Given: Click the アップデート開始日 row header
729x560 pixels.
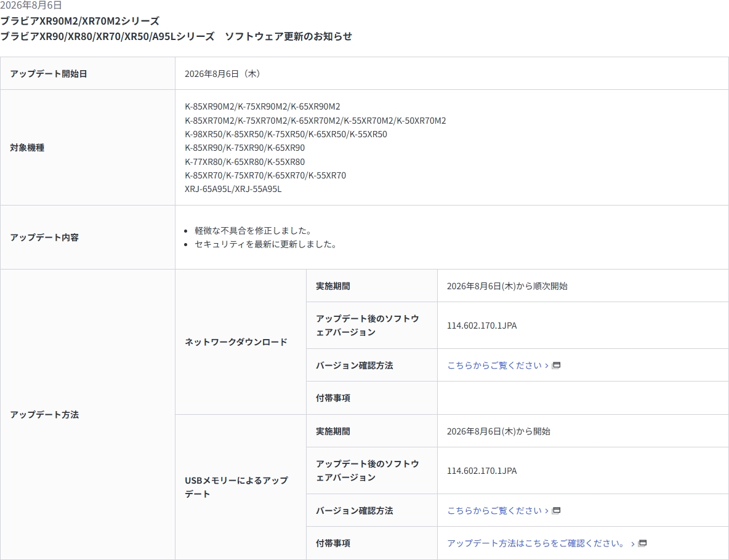Looking at the screenshot, I should 49,73.
